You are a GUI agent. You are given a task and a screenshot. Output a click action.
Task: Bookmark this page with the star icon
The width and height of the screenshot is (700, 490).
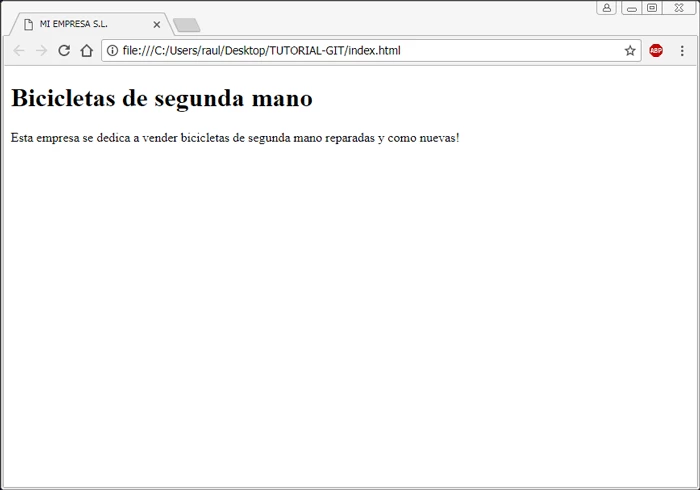tap(630, 51)
